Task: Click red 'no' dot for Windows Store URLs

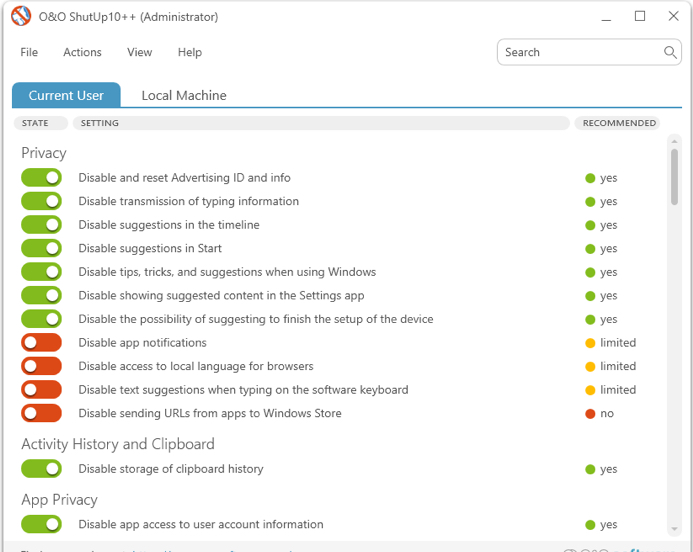Action: 591,414
